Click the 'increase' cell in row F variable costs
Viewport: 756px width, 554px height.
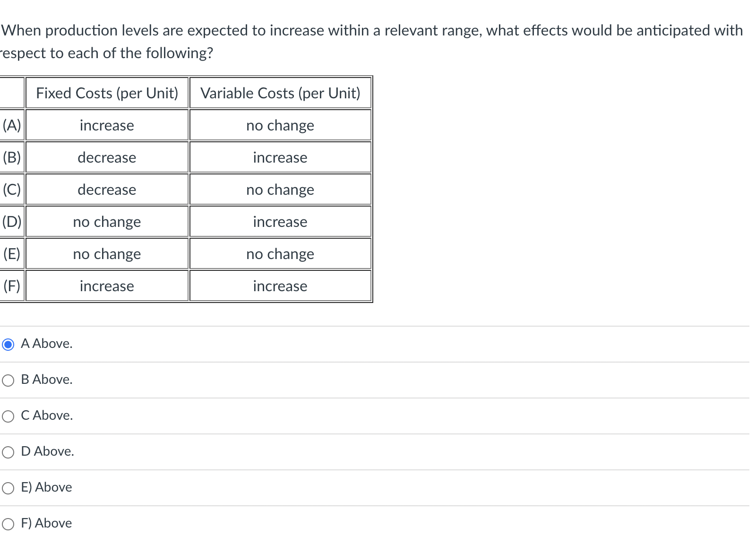click(x=280, y=286)
